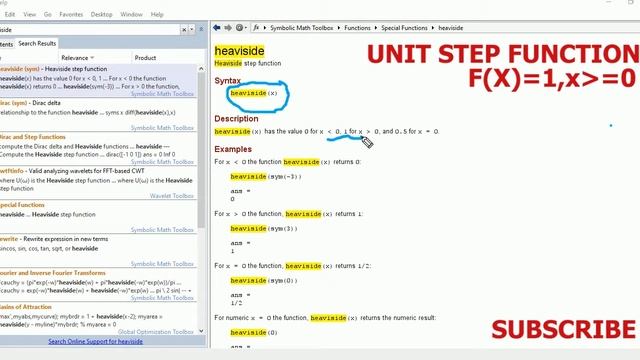Open the Favorites menu

71,14
